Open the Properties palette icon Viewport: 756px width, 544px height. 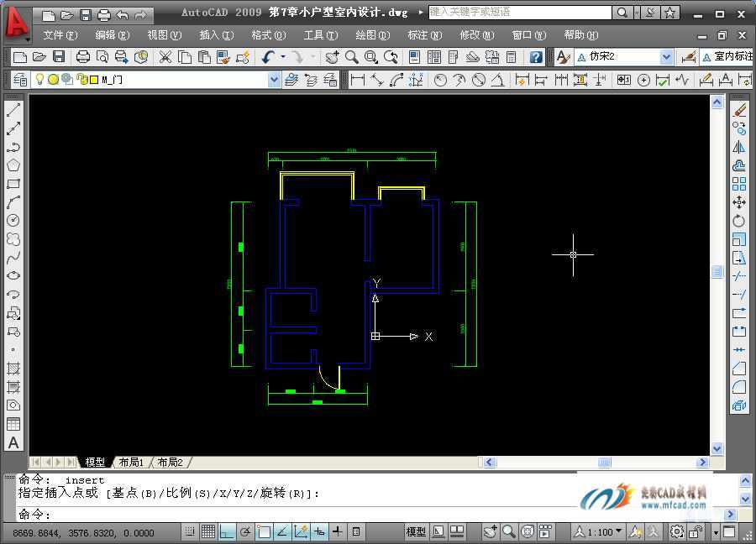[x=414, y=57]
